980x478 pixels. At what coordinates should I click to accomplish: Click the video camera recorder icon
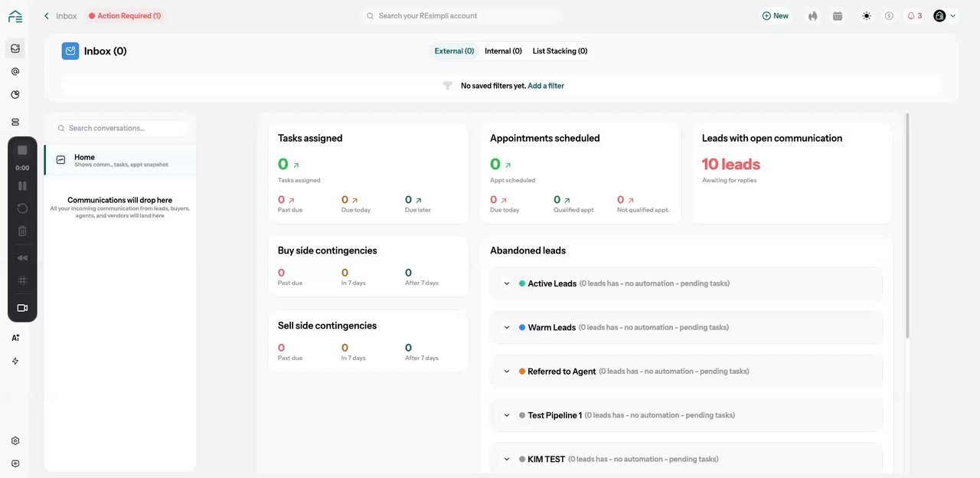(x=22, y=308)
